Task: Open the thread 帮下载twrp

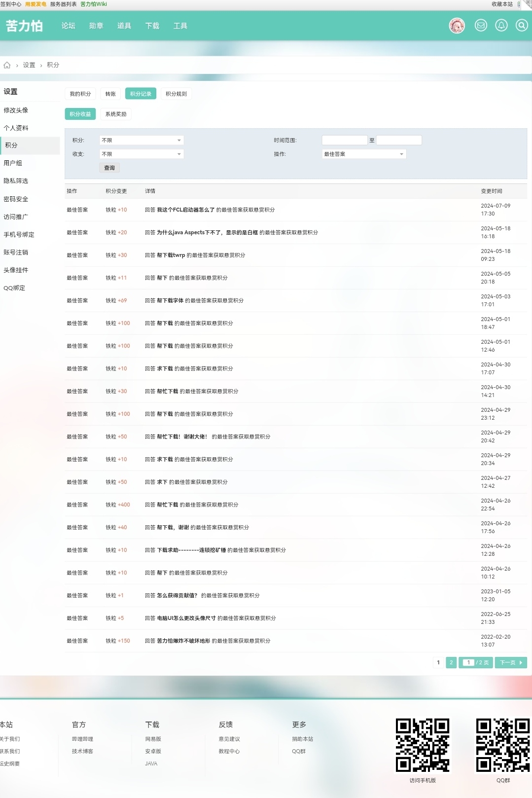Action: click(171, 255)
